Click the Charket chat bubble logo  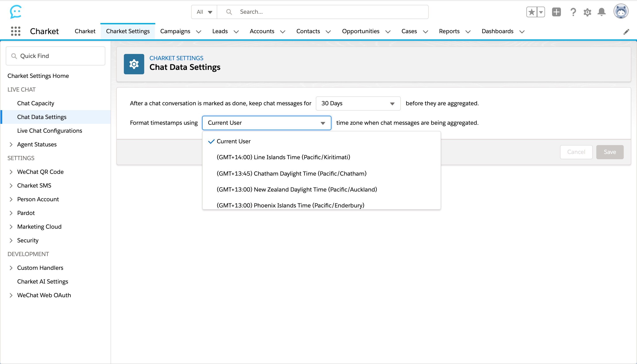[16, 11]
